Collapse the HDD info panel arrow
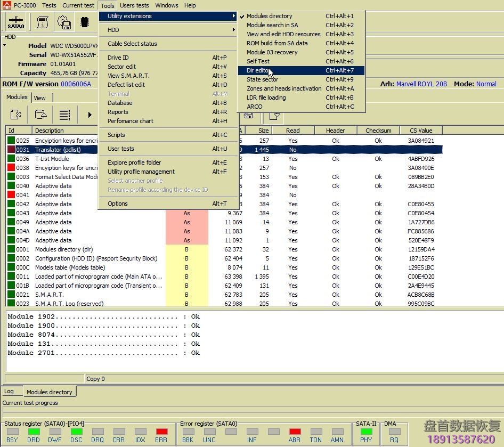This screenshot has width=504, height=447. click(x=4, y=45)
